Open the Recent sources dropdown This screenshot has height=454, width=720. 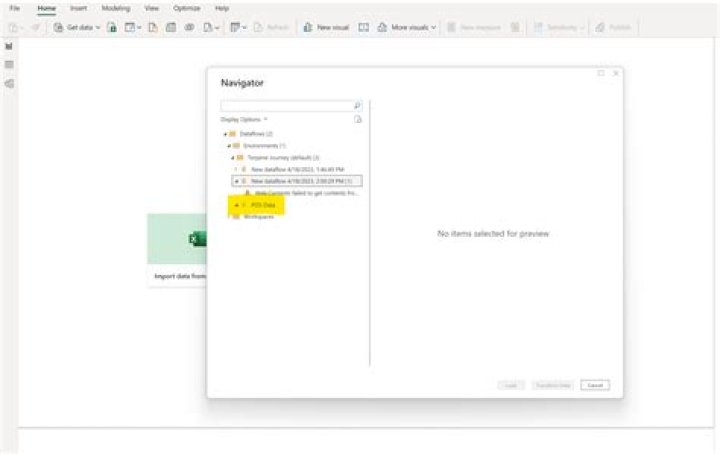coord(211,28)
